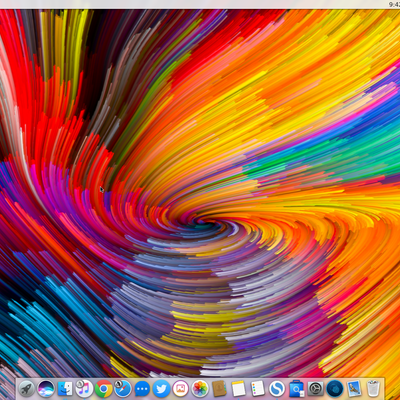Open the pink circular picture-frame app icon

click(x=181, y=389)
